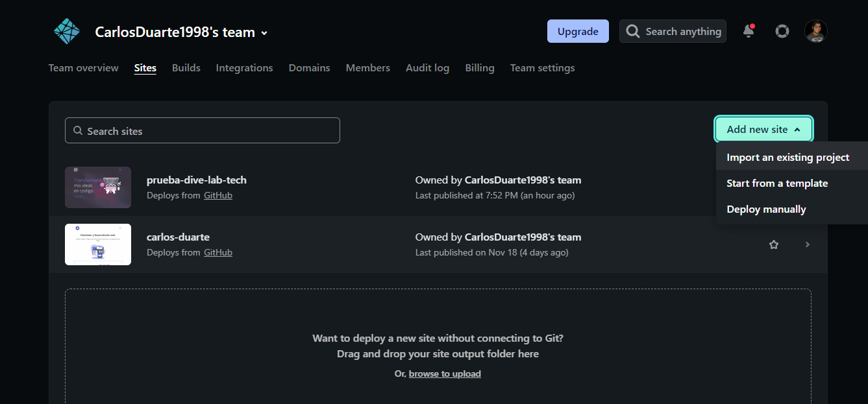Expand the CarlosDuarte1998's team switcher
The image size is (868, 404).
tap(182, 32)
